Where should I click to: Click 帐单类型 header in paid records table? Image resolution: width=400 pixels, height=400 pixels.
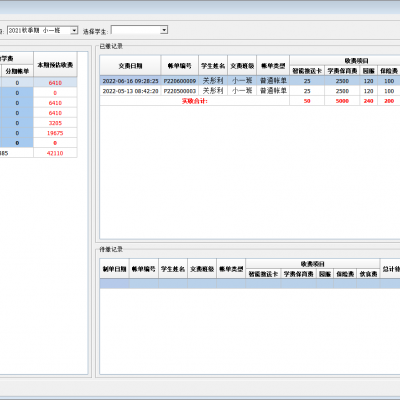pos(273,66)
